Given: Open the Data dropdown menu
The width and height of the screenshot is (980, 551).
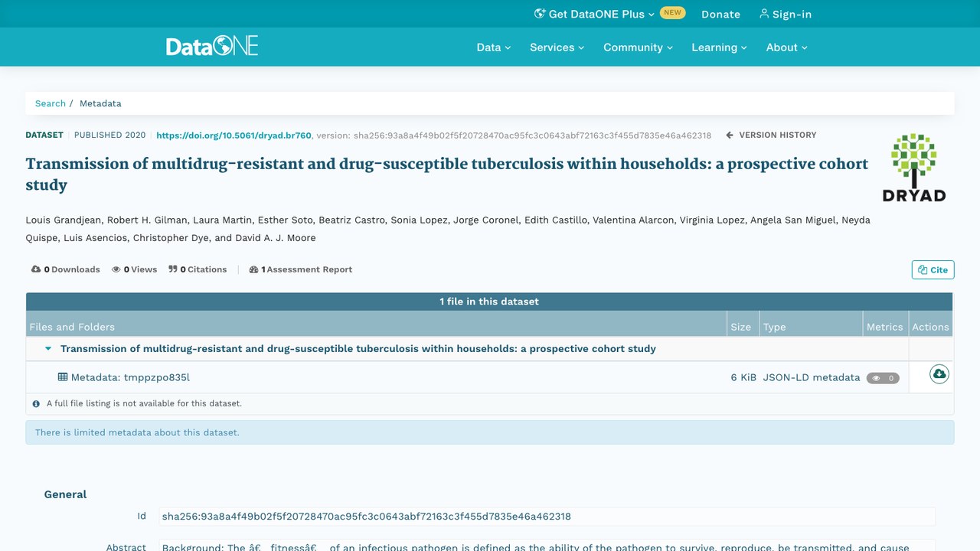Looking at the screenshot, I should coord(493,47).
